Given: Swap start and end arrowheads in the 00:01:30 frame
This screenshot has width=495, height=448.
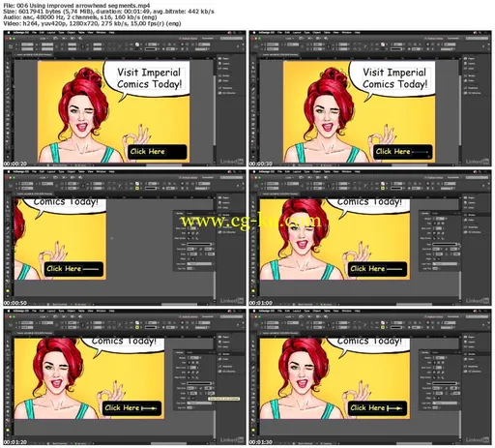Looking at the screenshot, I should pos(447,388).
